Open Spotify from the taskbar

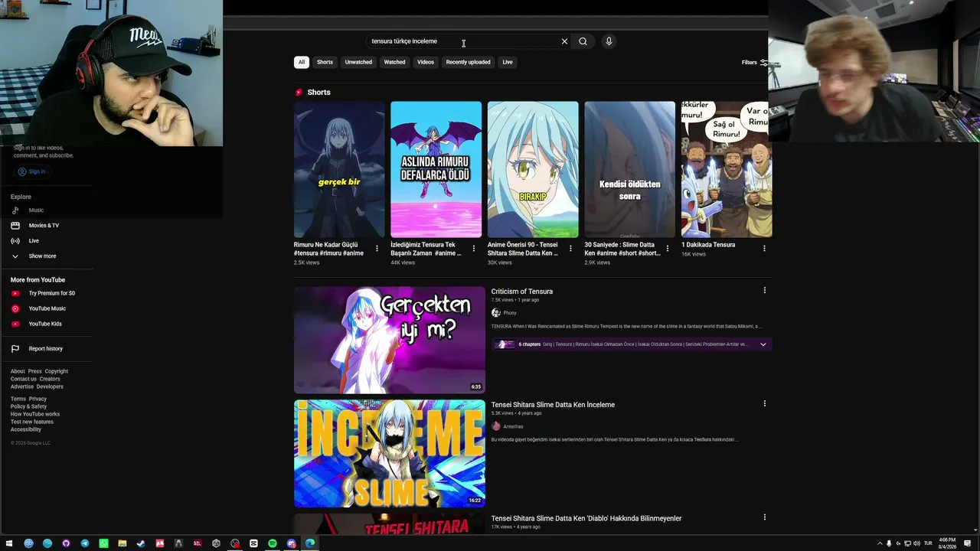click(273, 543)
